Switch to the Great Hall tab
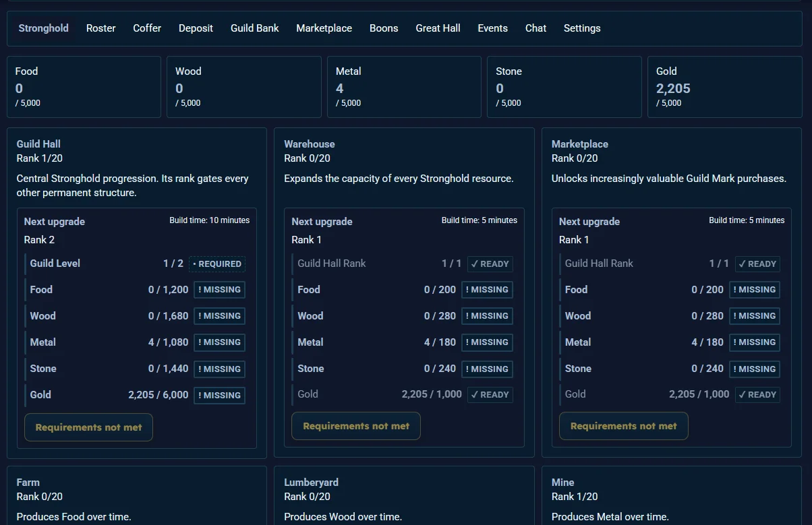 (x=438, y=28)
